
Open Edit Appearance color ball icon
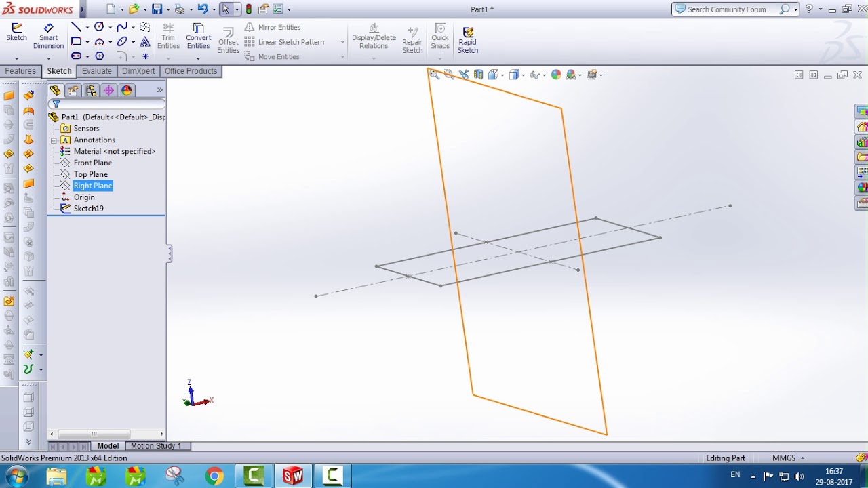pyautogui.click(x=556, y=75)
